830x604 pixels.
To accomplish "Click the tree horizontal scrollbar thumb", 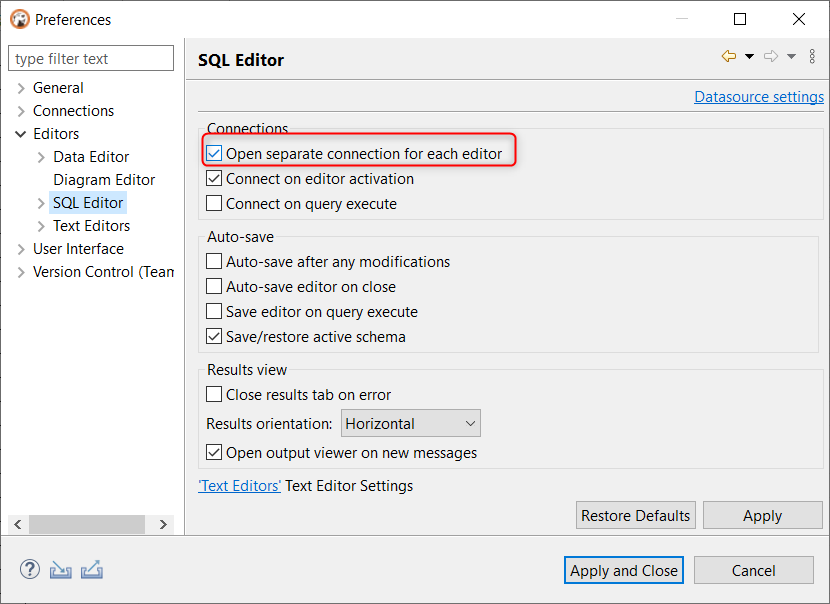I will pyautogui.click(x=87, y=525).
